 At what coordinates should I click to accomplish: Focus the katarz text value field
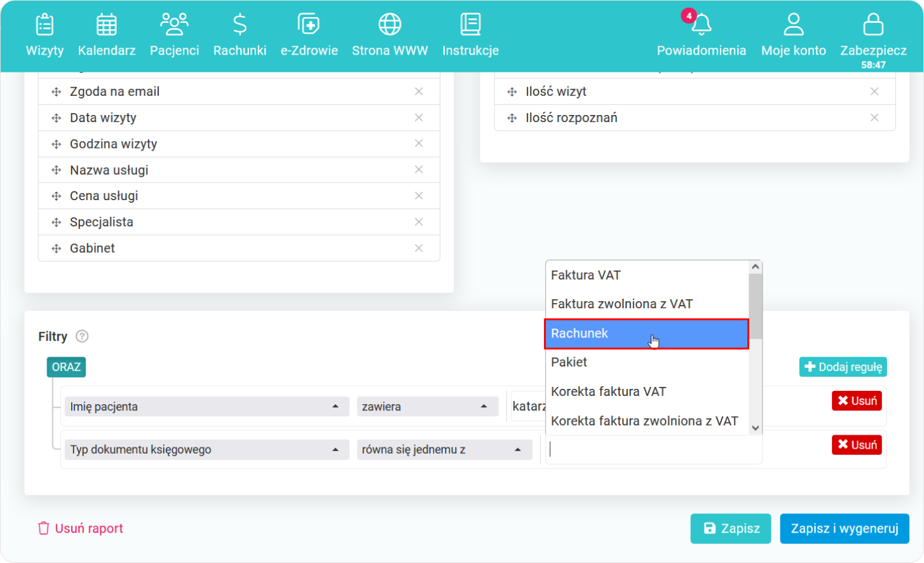(529, 407)
